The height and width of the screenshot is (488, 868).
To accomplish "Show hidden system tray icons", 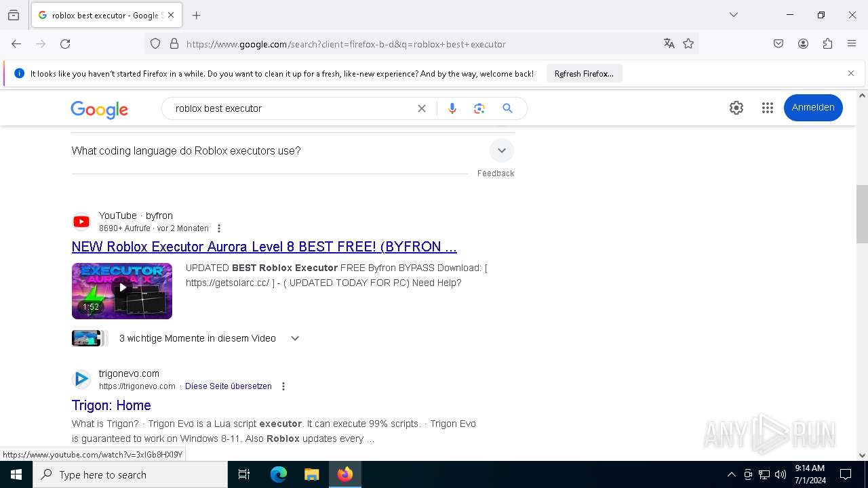I will click(731, 474).
